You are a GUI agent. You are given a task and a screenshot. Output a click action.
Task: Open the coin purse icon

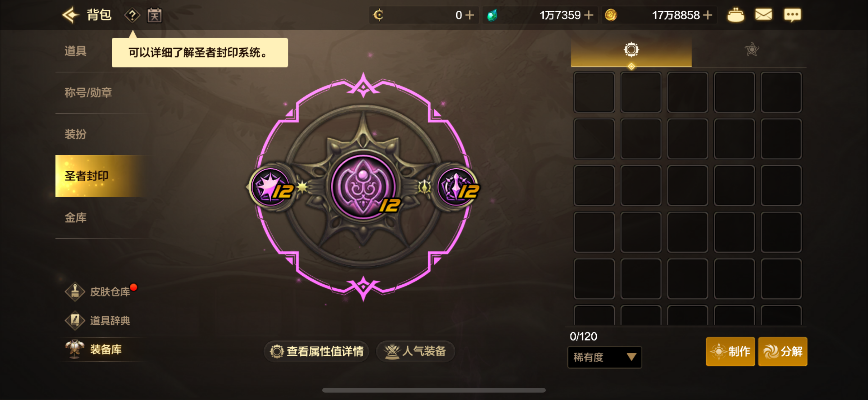pyautogui.click(x=735, y=15)
